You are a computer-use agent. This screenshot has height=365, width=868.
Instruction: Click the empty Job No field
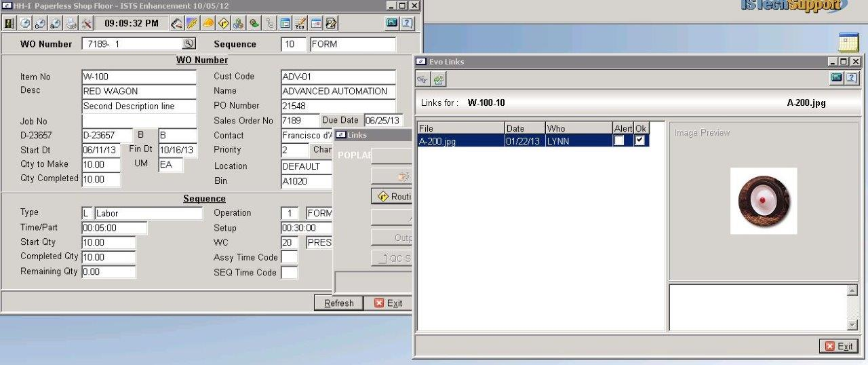pyautogui.click(x=139, y=121)
